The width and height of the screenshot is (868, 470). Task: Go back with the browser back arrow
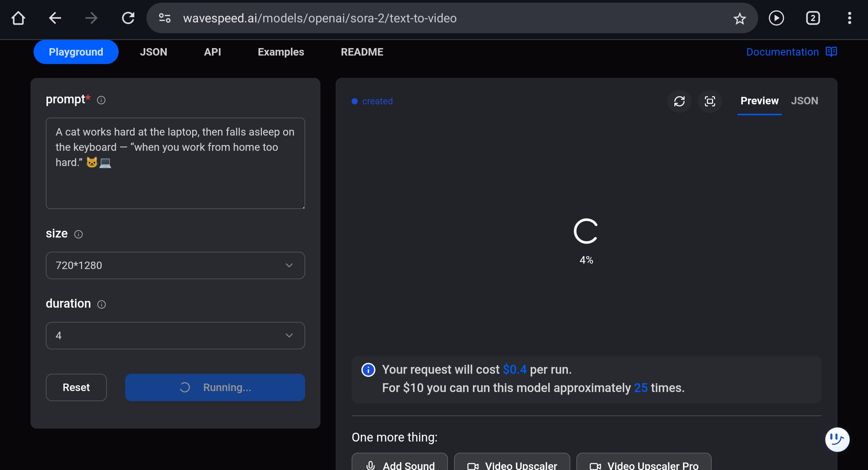click(55, 18)
